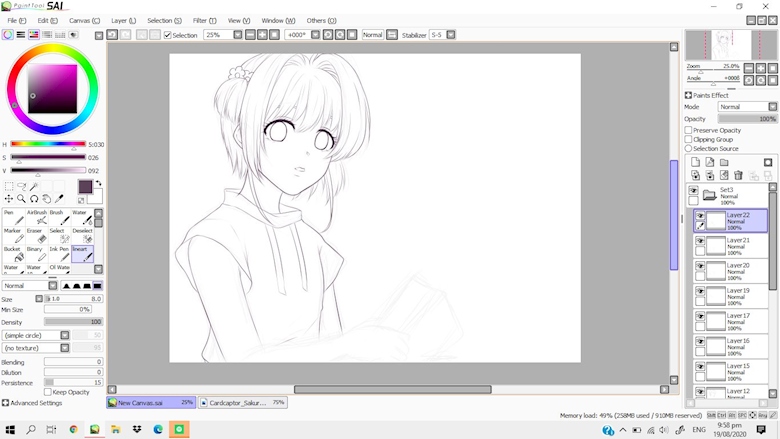This screenshot has height=439, width=780.
Task: Zoom in using navigator plus button
Action: click(761, 68)
